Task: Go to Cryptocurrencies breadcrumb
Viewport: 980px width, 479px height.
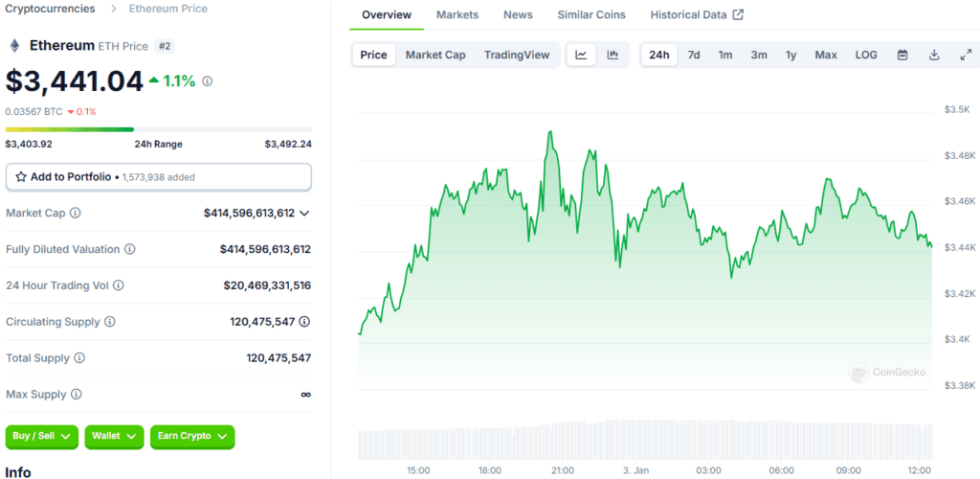Action: point(50,10)
